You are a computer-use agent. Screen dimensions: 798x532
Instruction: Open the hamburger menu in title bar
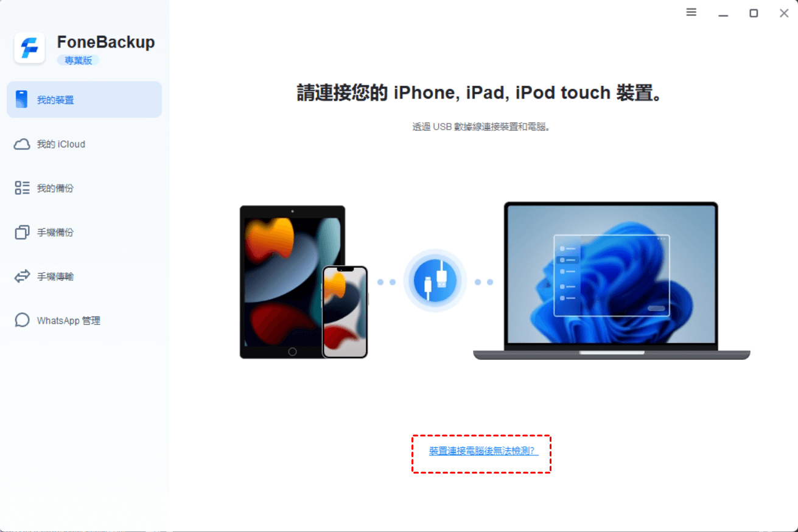[x=691, y=12]
